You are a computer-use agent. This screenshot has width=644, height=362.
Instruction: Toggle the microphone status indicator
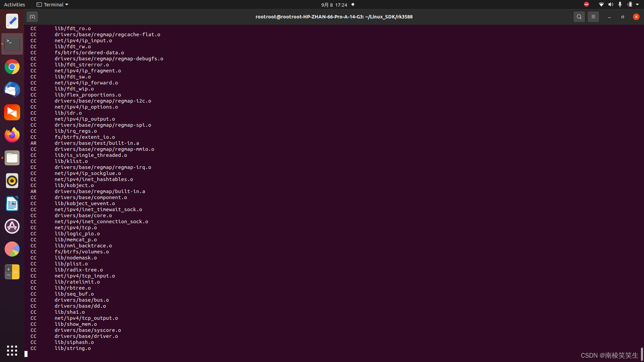pos(620,4)
